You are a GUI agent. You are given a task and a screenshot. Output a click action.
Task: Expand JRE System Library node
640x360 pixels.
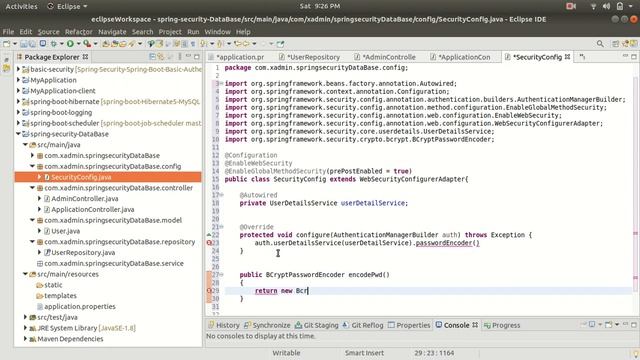25,328
